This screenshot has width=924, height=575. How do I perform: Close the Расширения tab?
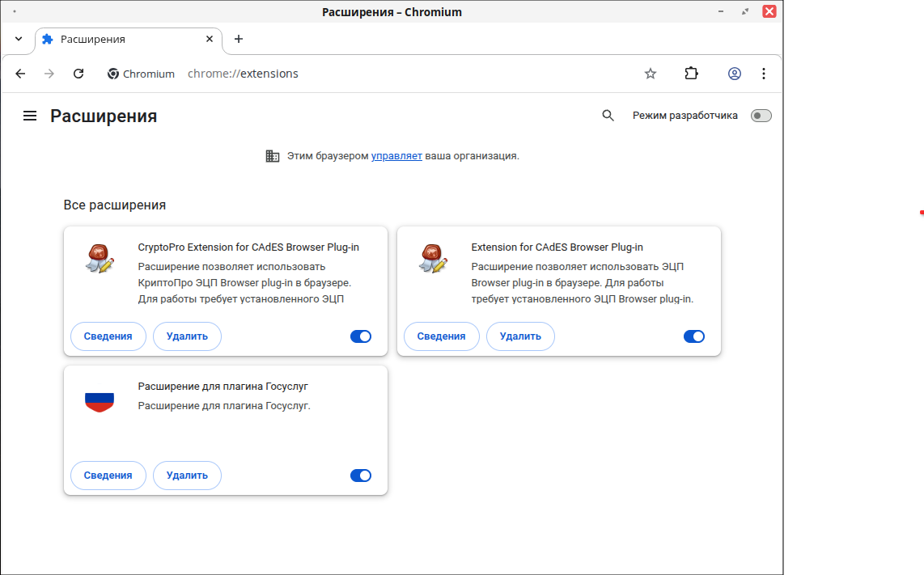210,39
